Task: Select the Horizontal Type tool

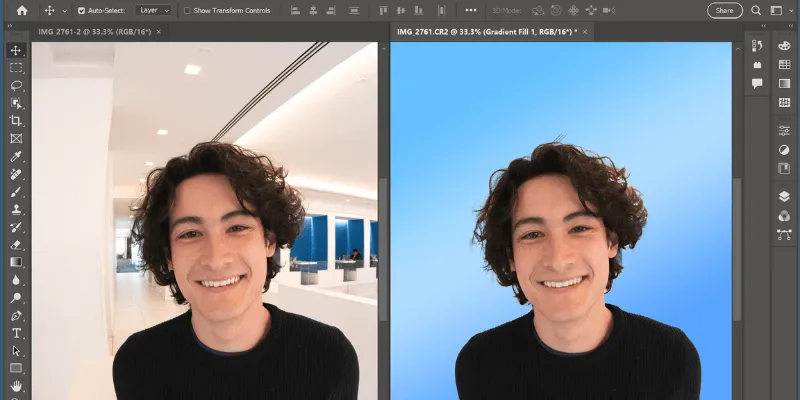Action: tap(16, 333)
